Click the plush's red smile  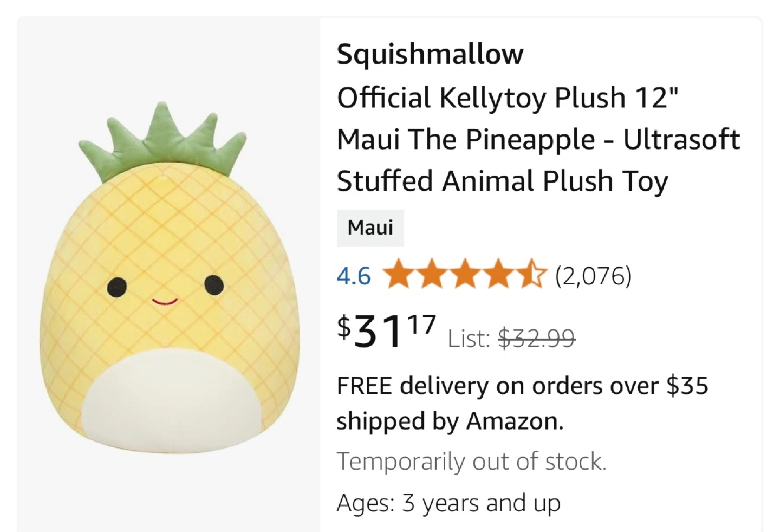(x=165, y=301)
